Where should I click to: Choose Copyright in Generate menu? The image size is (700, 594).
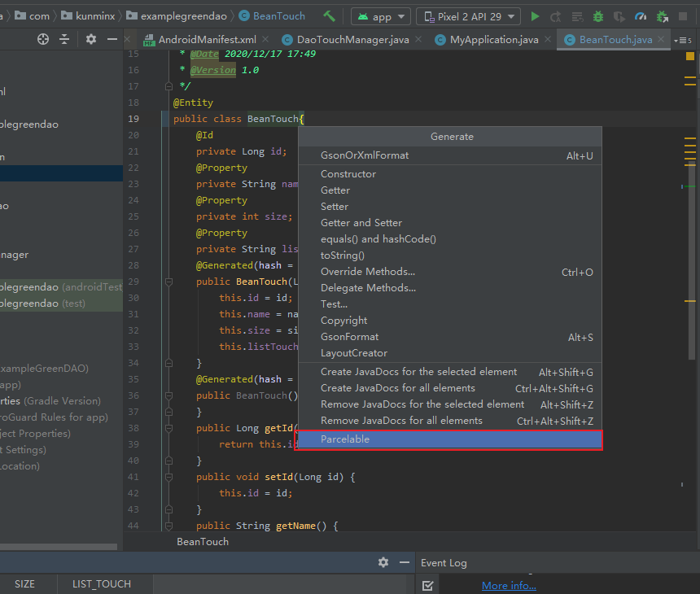tap(450, 321)
